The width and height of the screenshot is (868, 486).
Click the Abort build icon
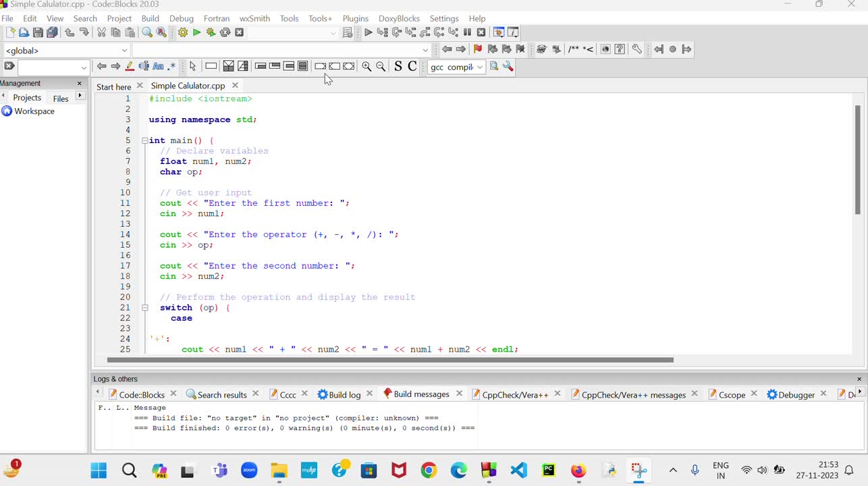239,32
